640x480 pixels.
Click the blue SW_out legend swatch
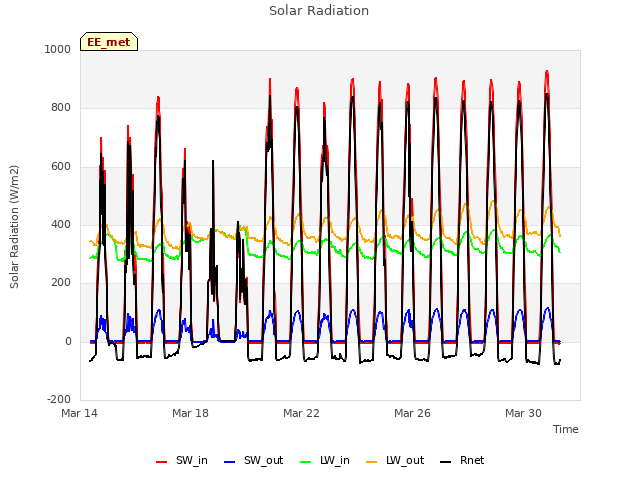pos(230,462)
